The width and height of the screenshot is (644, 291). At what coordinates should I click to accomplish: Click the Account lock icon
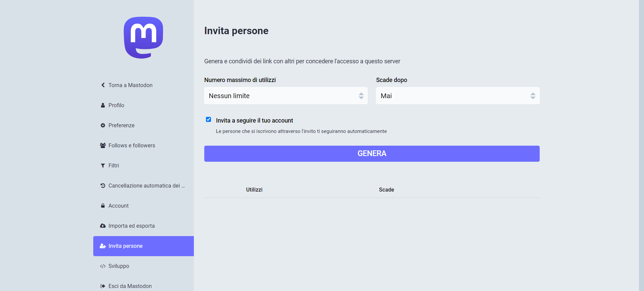(x=103, y=206)
